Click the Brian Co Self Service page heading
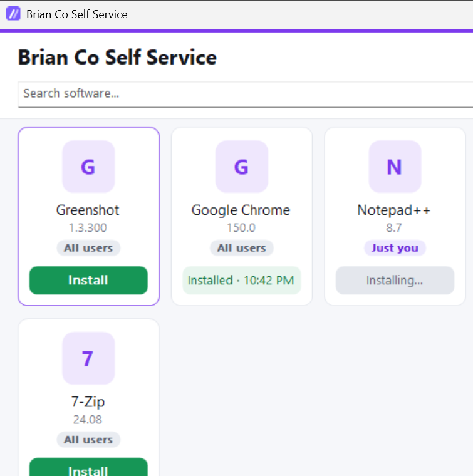 (x=117, y=58)
